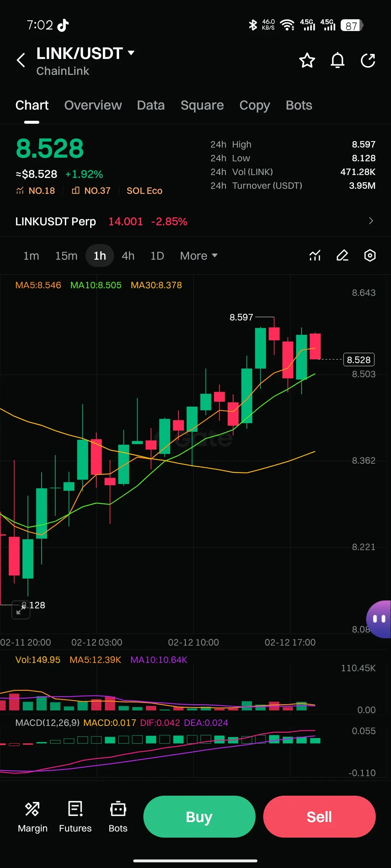Open the LINK/USDT pair dropdown
Image resolution: width=391 pixels, height=868 pixels.
pos(85,54)
